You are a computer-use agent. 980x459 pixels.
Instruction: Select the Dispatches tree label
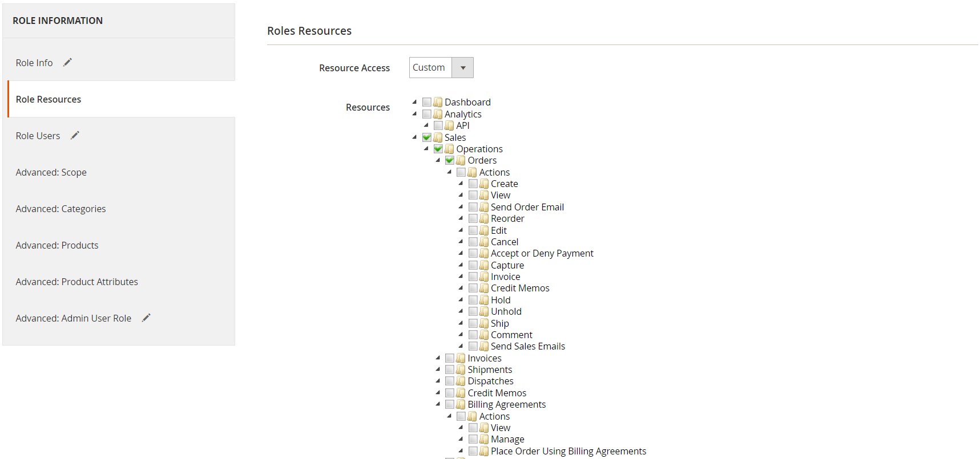[x=490, y=381]
